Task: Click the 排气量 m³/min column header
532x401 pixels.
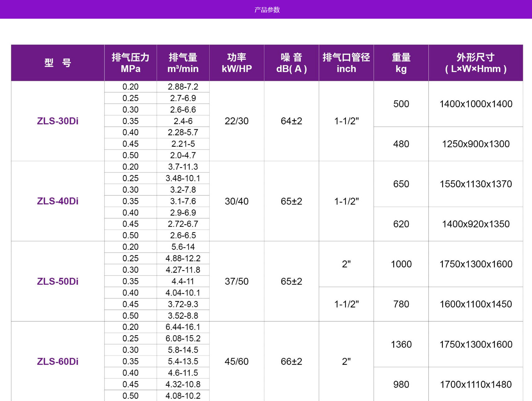Action: 183,63
